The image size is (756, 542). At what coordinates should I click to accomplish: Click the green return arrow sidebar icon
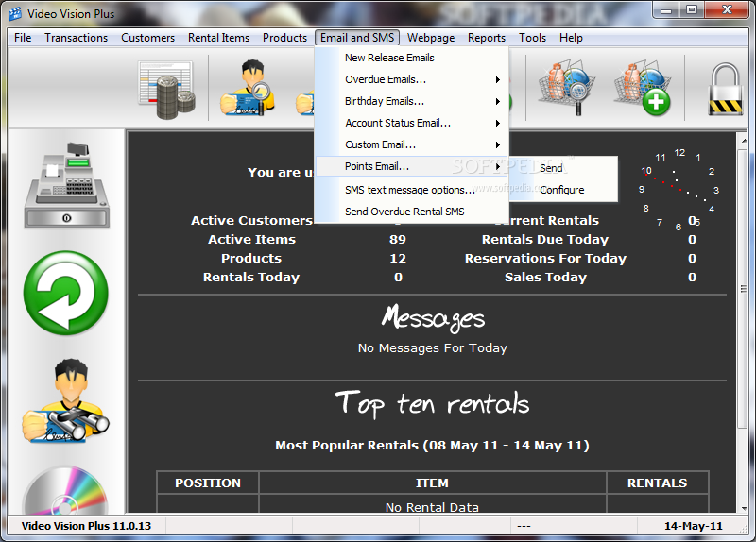click(x=66, y=293)
